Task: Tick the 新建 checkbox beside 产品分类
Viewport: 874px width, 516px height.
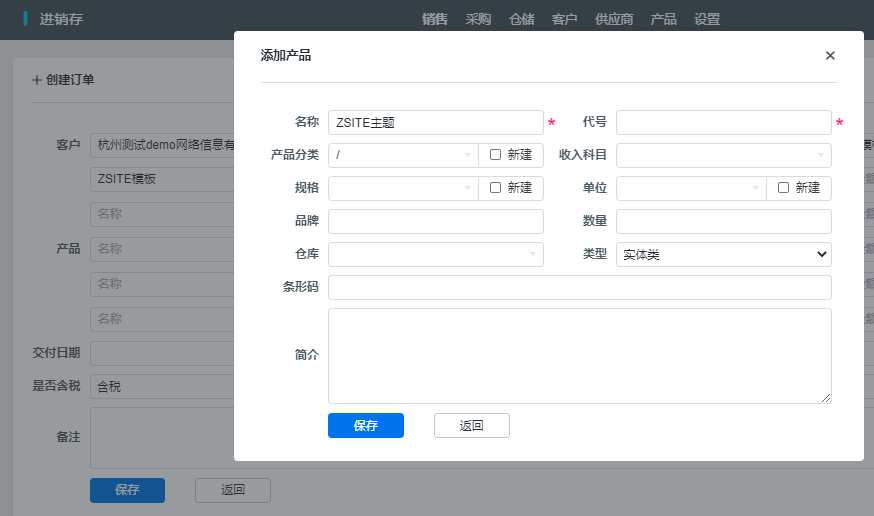Action: 495,155
